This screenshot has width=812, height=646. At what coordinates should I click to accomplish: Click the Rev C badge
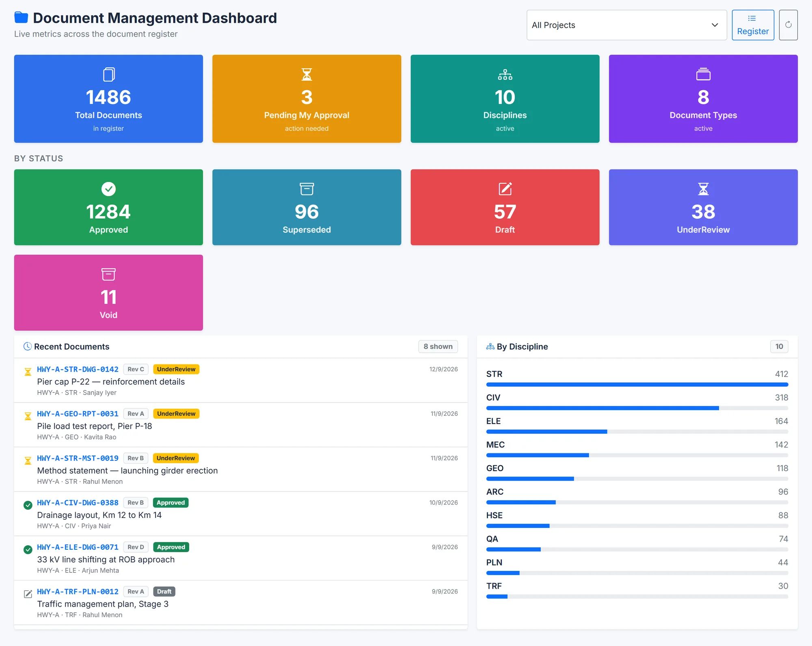coord(136,369)
